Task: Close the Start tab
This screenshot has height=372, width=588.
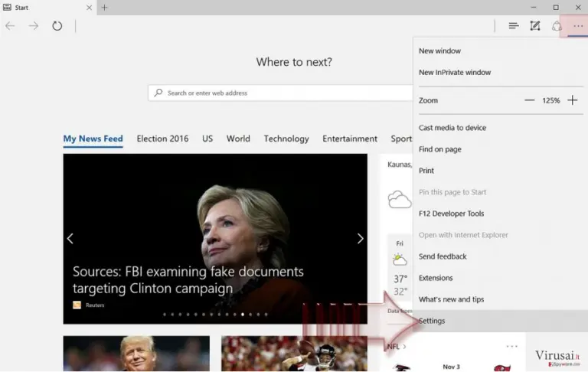Action: click(89, 8)
